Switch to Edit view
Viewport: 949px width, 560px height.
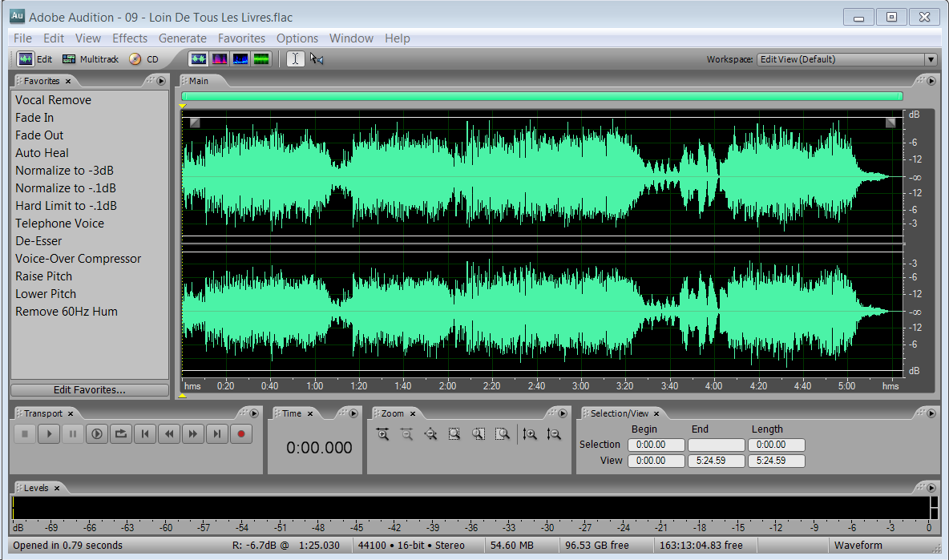point(35,59)
